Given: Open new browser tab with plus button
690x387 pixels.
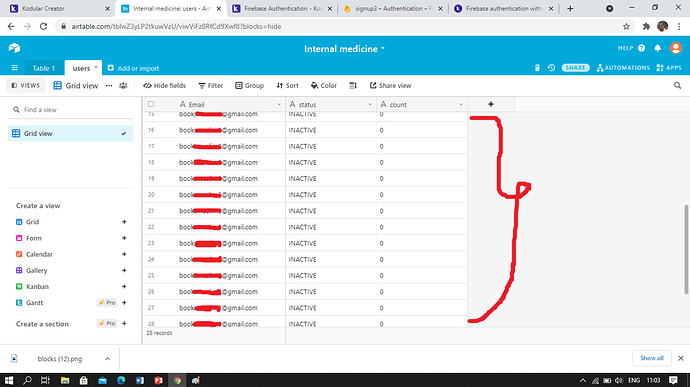Looking at the screenshot, I should [x=570, y=8].
